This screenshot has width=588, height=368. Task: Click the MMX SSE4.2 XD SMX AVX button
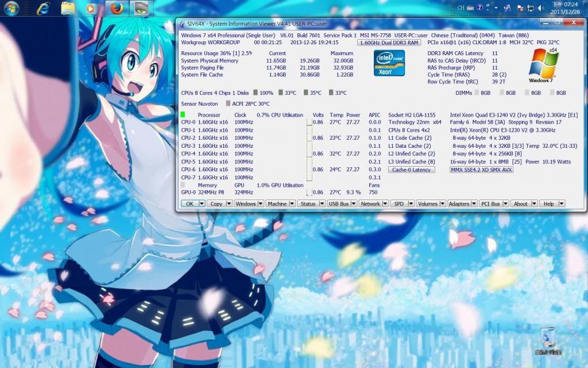click(481, 170)
